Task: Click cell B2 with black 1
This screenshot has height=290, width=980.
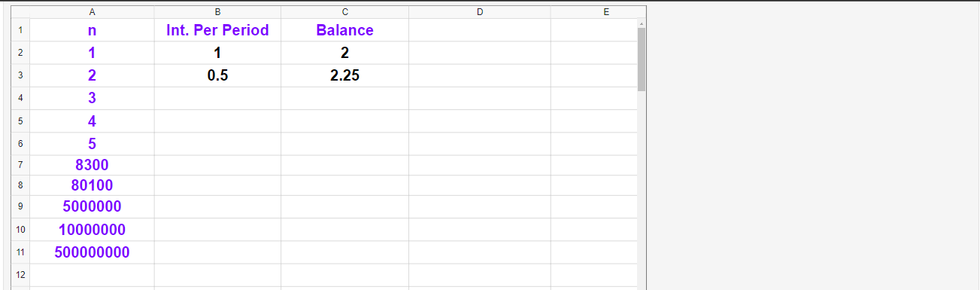Action: point(217,53)
